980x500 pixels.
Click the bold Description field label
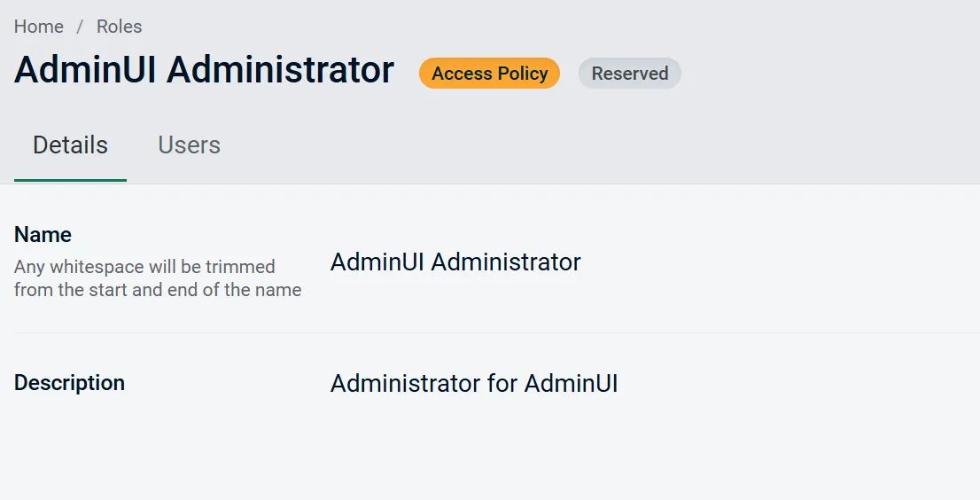tap(69, 383)
